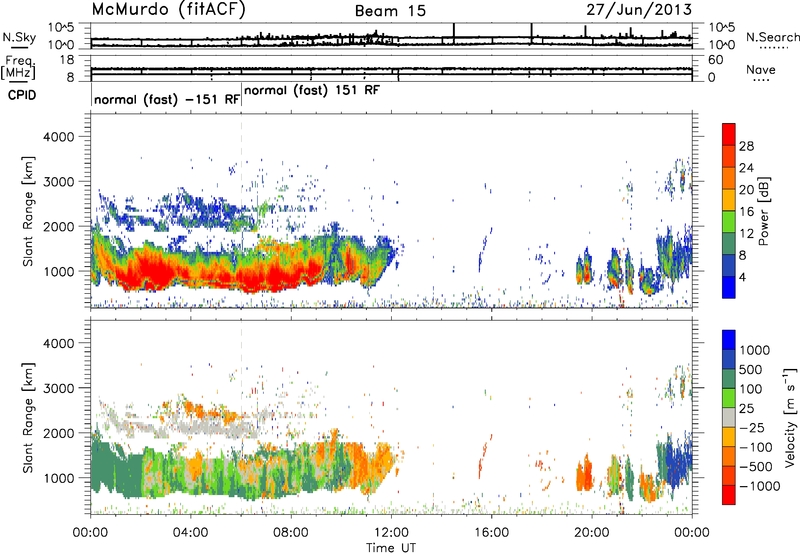
Task: Click the 'McMurdo (fitACF)' plot title
Action: [168, 10]
